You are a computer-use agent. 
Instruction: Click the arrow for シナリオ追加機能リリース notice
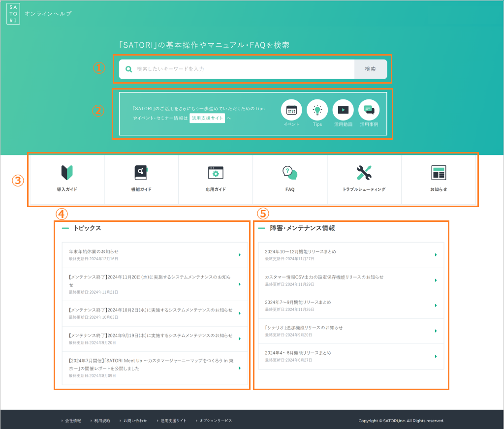tap(436, 331)
